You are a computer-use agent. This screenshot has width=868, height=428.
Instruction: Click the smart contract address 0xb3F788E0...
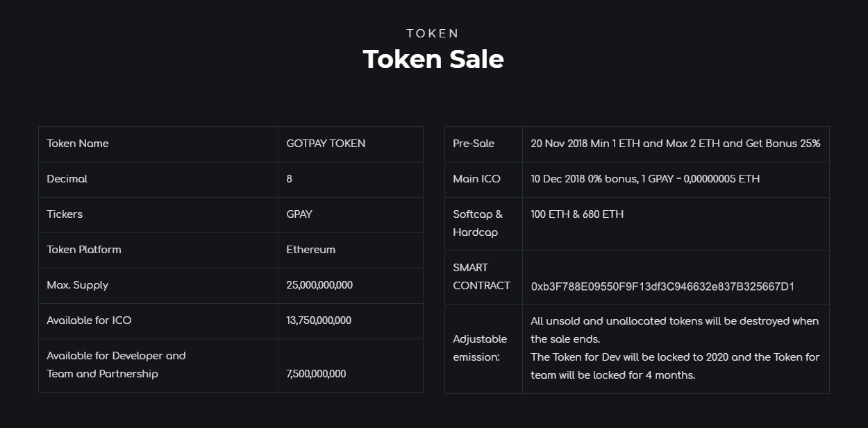pos(662,286)
